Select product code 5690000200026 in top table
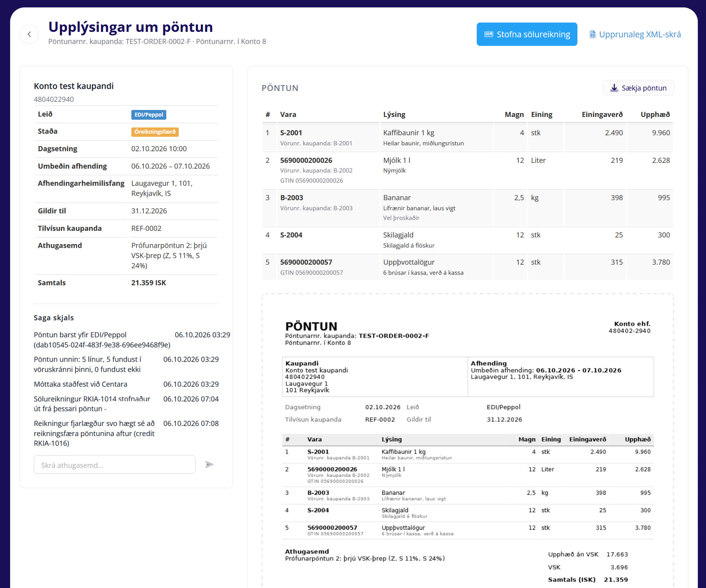This screenshot has width=706, height=588. [306, 160]
